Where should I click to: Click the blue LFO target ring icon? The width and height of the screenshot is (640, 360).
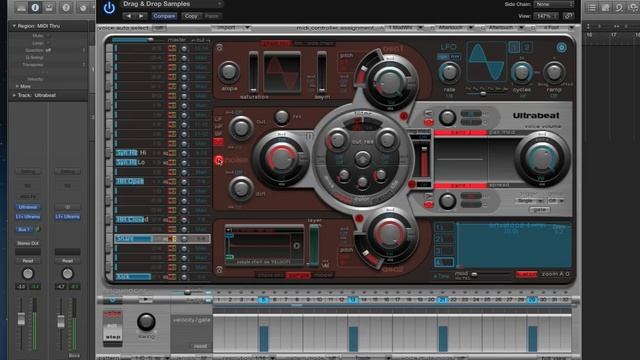[562, 48]
